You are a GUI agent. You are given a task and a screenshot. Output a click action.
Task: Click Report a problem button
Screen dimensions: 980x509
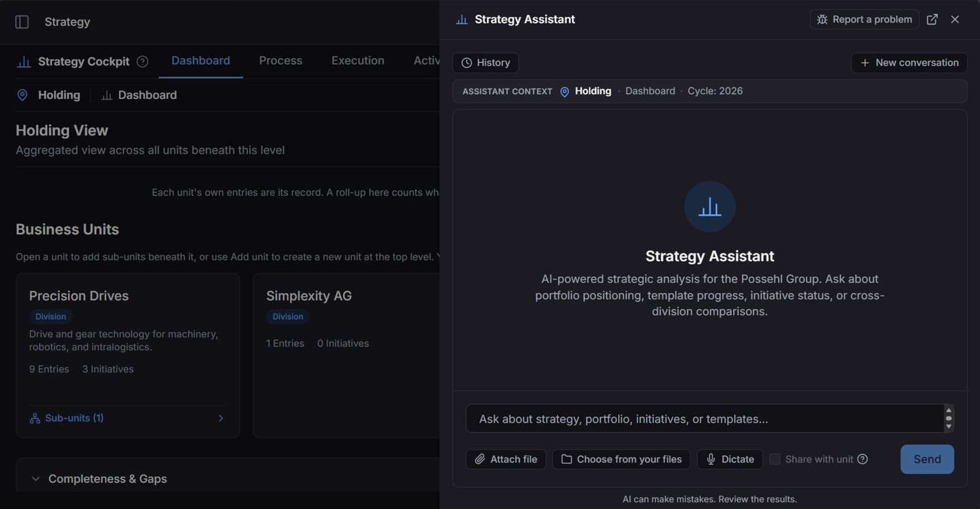[x=864, y=20]
